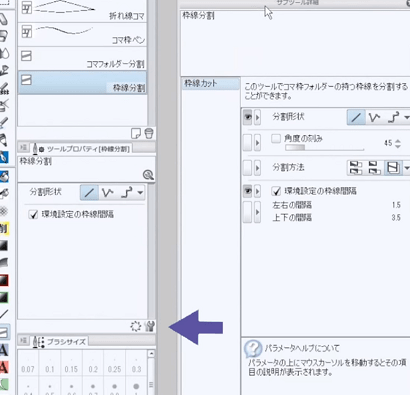Select straight line 分割形状 in detail dialog
The width and height of the screenshot is (410, 395).
point(356,117)
